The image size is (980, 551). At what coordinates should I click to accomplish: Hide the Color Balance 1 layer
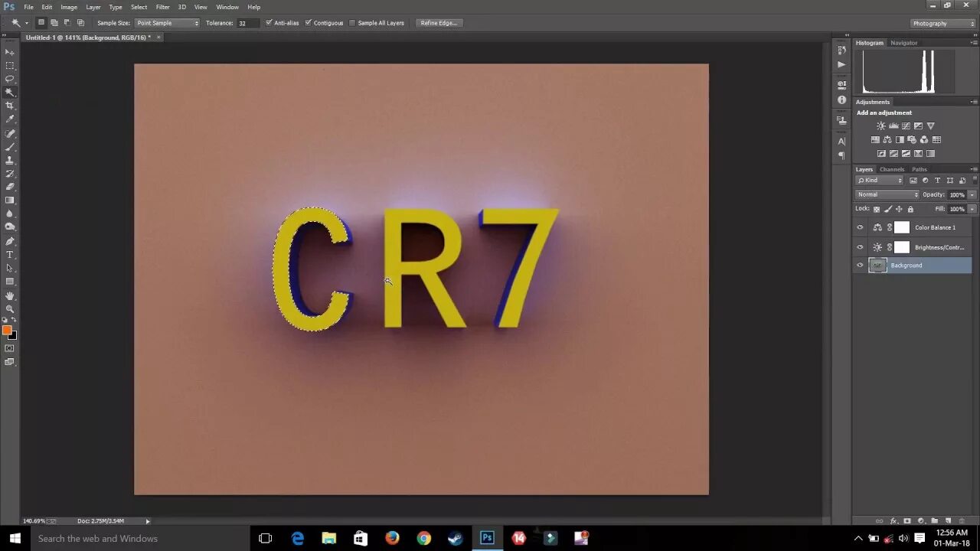pyautogui.click(x=860, y=227)
